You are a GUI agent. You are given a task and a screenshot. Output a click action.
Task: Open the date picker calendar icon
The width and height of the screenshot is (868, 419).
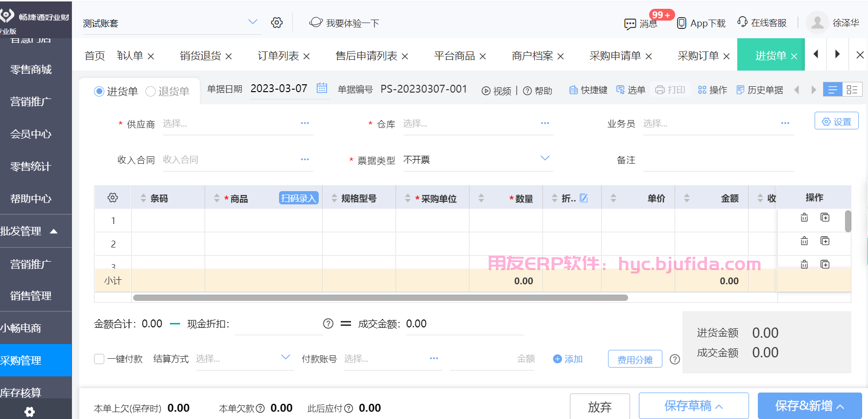322,88
